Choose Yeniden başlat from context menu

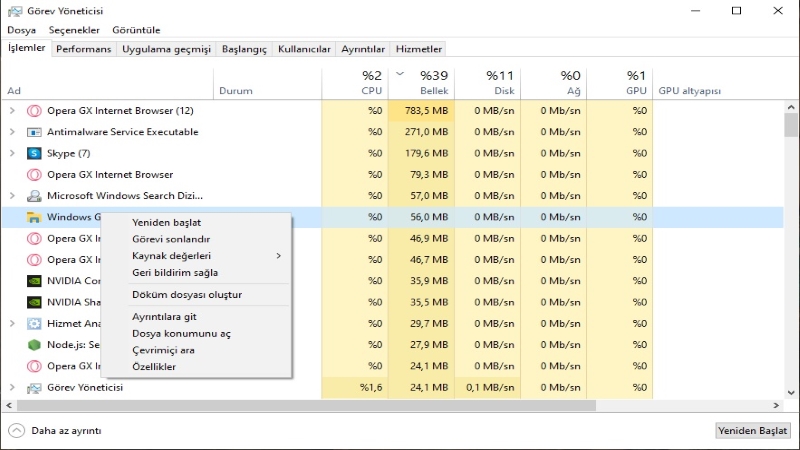click(166, 222)
